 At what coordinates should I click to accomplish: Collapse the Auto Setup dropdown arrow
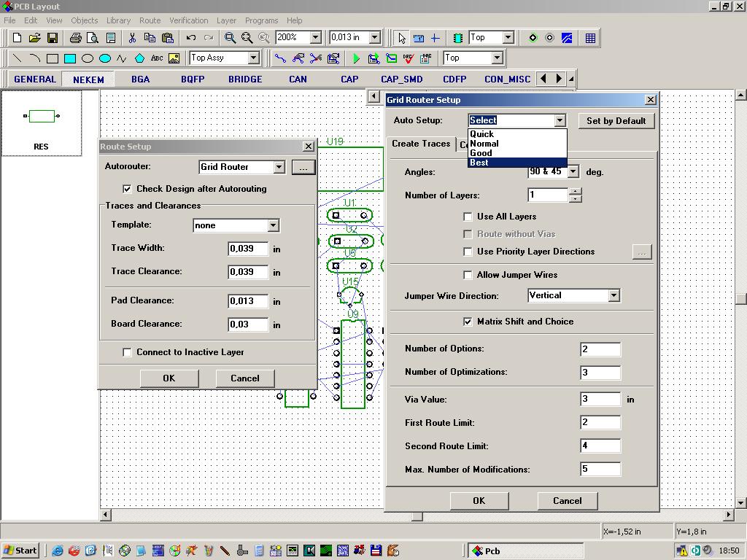560,120
